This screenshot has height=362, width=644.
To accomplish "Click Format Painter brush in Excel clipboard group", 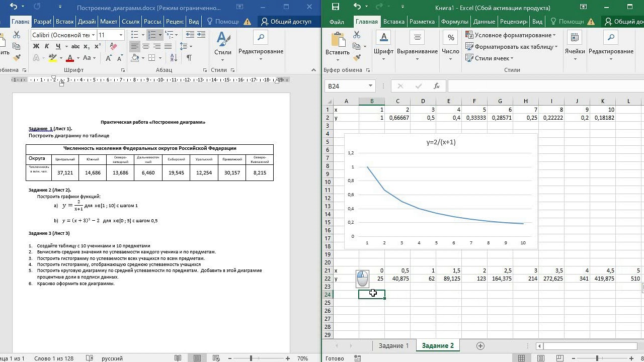I will (x=357, y=58).
